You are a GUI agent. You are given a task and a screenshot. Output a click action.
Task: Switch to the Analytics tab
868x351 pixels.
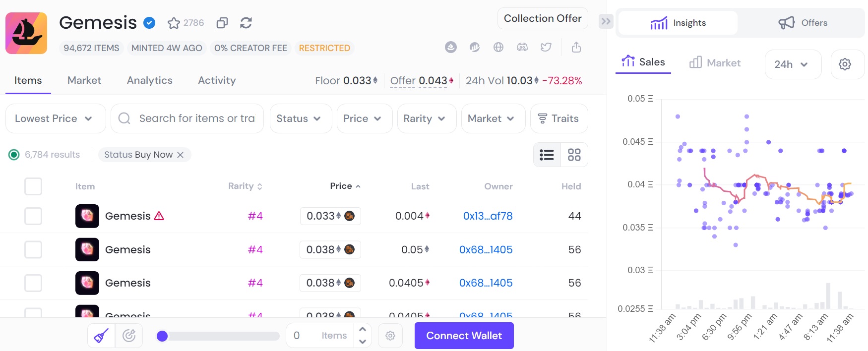point(149,80)
